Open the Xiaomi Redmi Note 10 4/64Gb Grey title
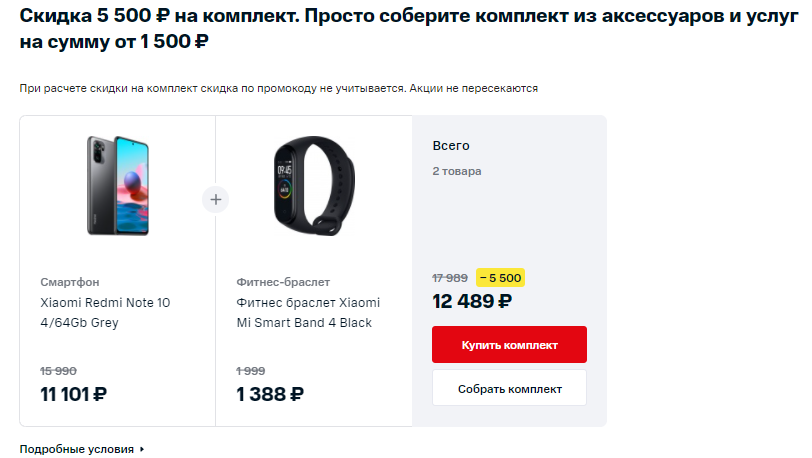This screenshot has height=458, width=812. tap(105, 312)
